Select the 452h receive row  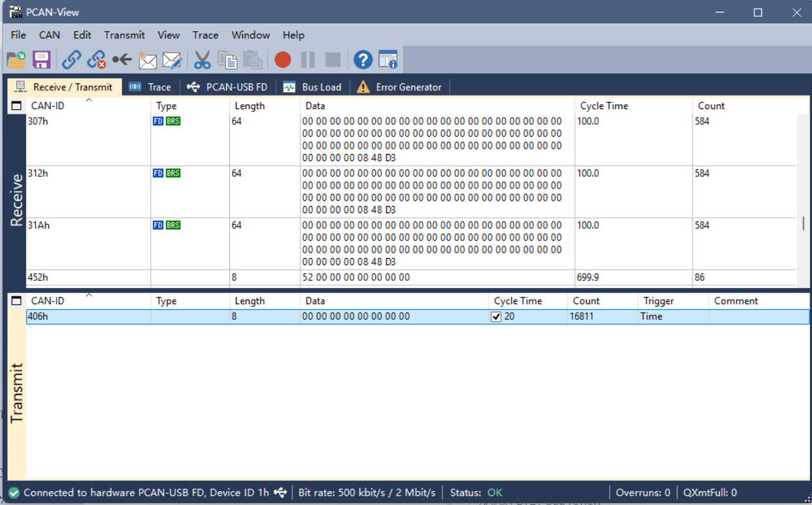click(411, 278)
